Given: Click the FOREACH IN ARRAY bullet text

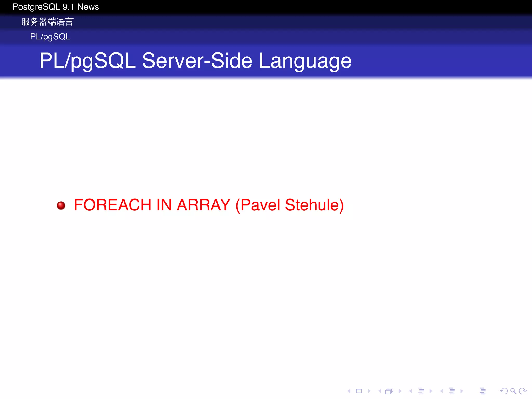Looking at the screenshot, I should click(x=209, y=205).
